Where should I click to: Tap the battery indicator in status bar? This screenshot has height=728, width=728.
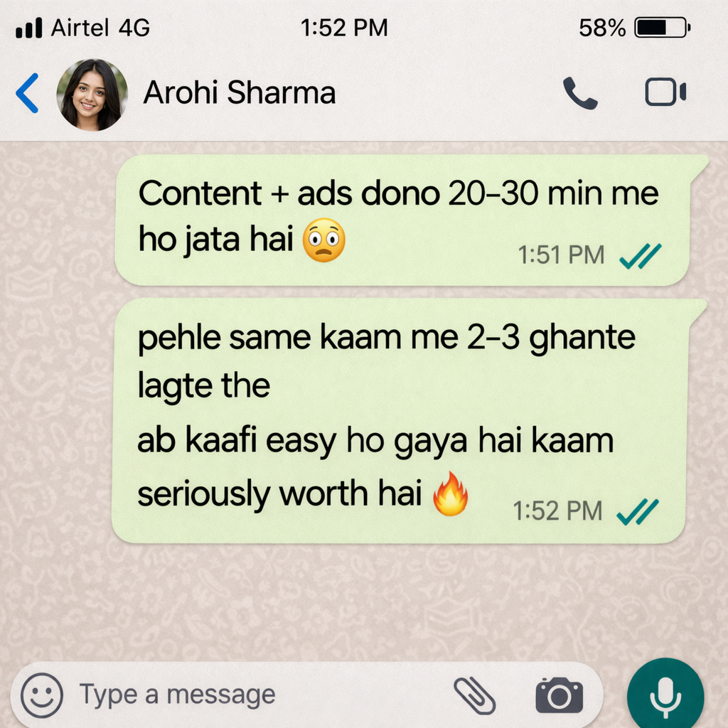pos(663,28)
